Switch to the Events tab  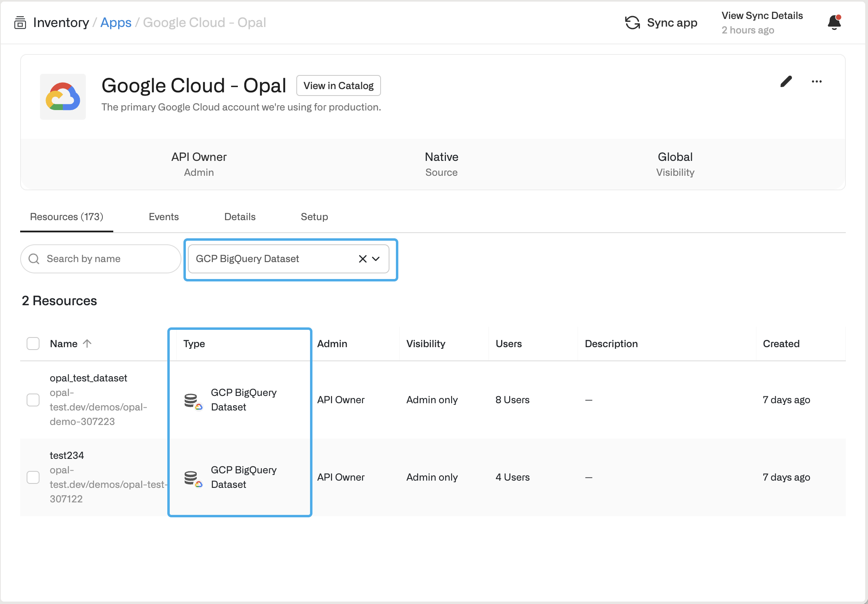[x=163, y=217]
